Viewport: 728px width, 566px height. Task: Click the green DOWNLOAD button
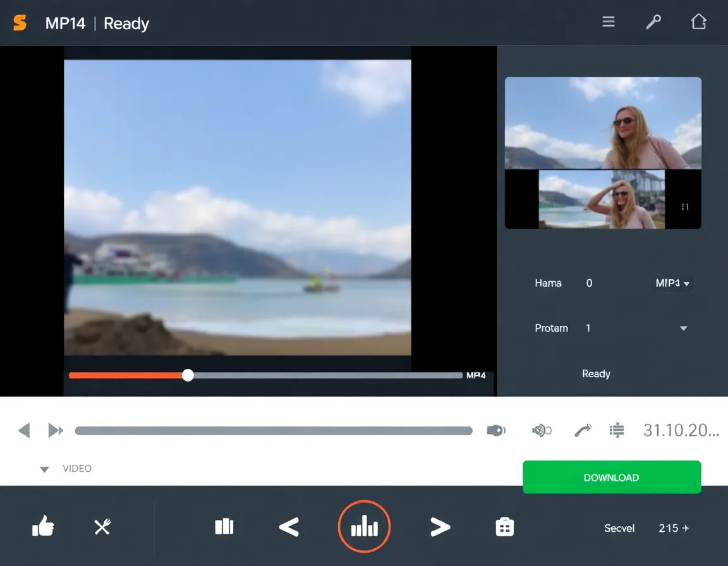[612, 478]
